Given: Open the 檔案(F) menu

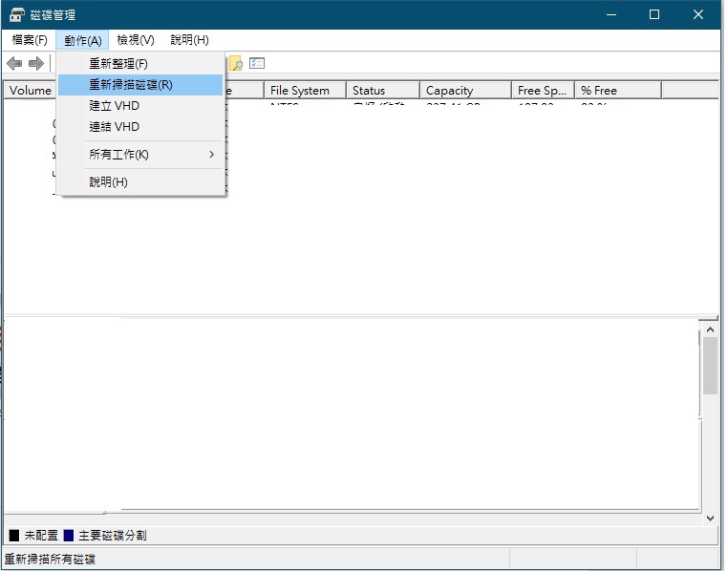Looking at the screenshot, I should (x=30, y=40).
